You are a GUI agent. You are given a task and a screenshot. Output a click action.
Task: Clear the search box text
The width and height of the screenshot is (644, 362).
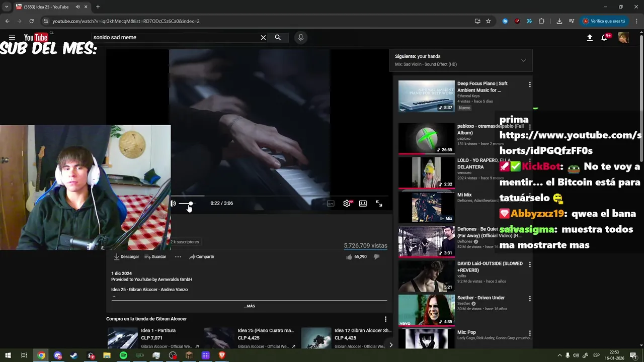point(263,37)
